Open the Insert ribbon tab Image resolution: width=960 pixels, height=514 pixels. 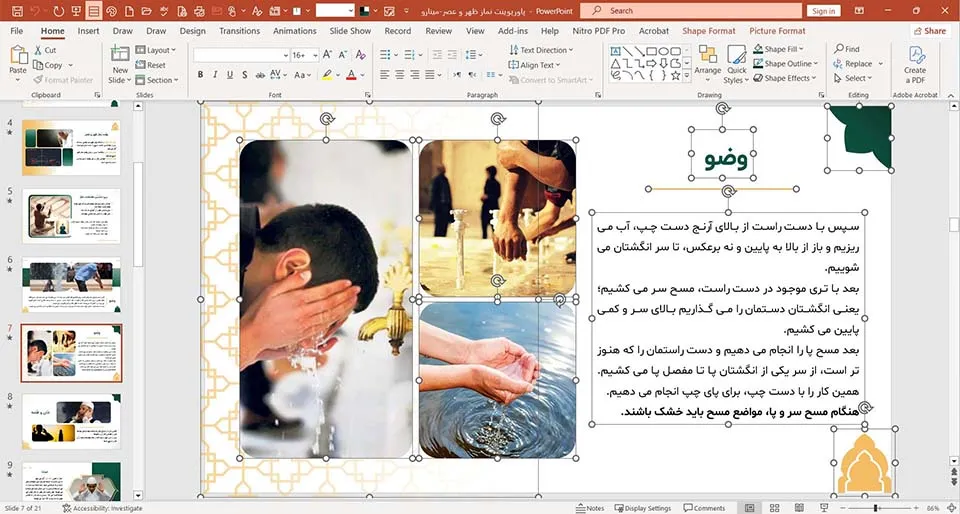[88, 31]
